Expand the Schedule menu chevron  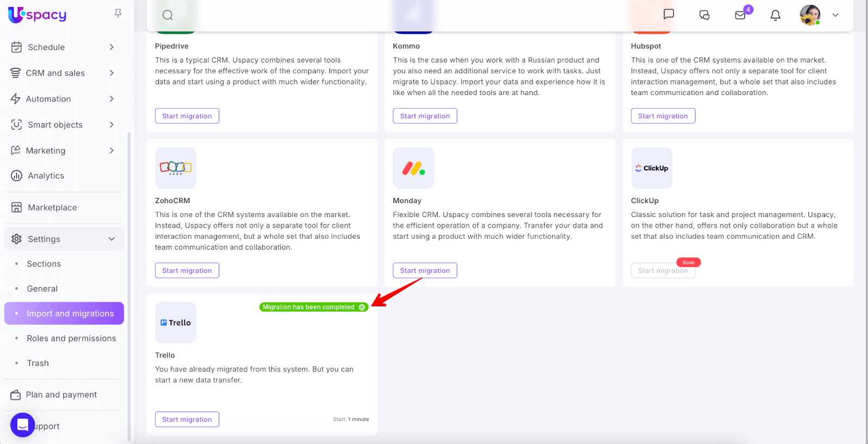point(112,47)
